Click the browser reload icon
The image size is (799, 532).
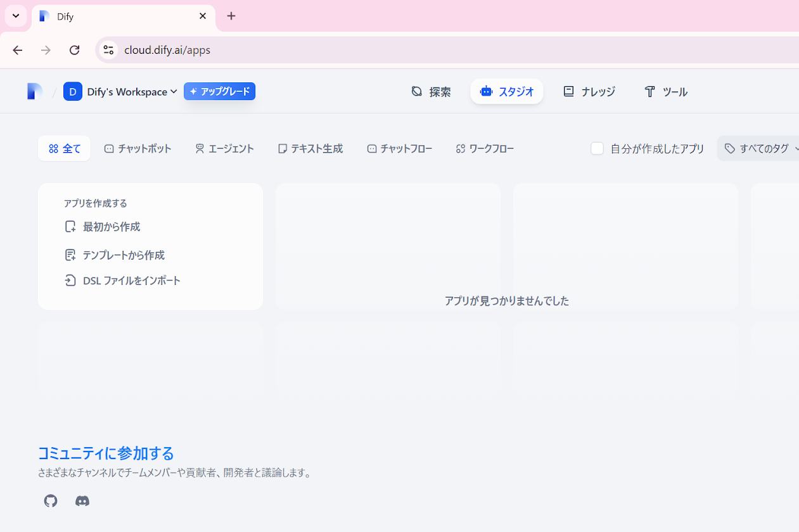tap(74, 50)
